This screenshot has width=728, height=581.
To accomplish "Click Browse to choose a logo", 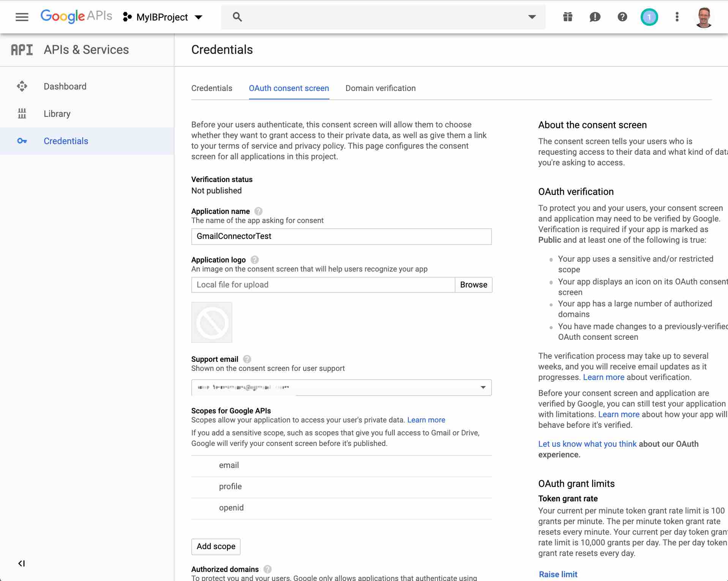I will [x=474, y=285].
